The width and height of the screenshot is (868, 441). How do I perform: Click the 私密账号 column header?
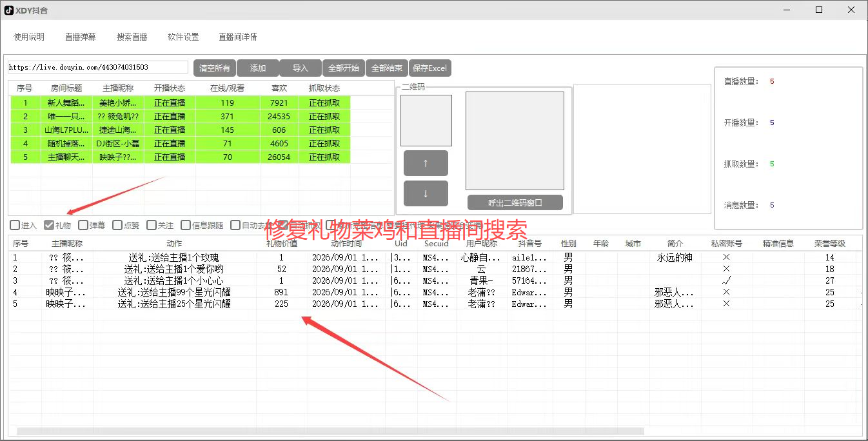tap(727, 244)
